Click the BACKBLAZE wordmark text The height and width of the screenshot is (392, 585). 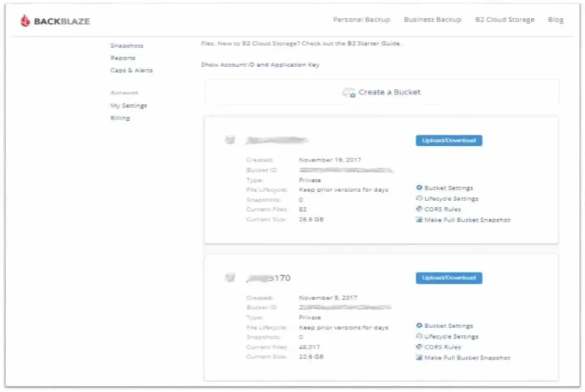coord(62,21)
